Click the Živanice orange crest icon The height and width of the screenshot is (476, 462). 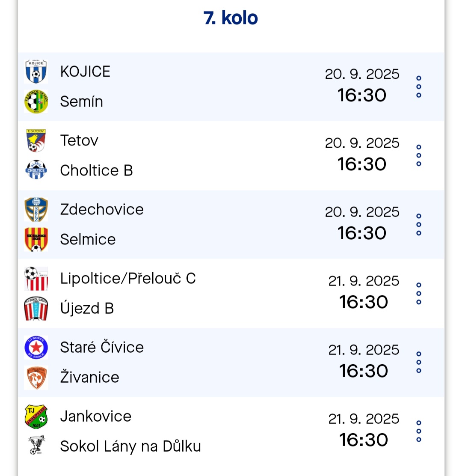[36, 378]
